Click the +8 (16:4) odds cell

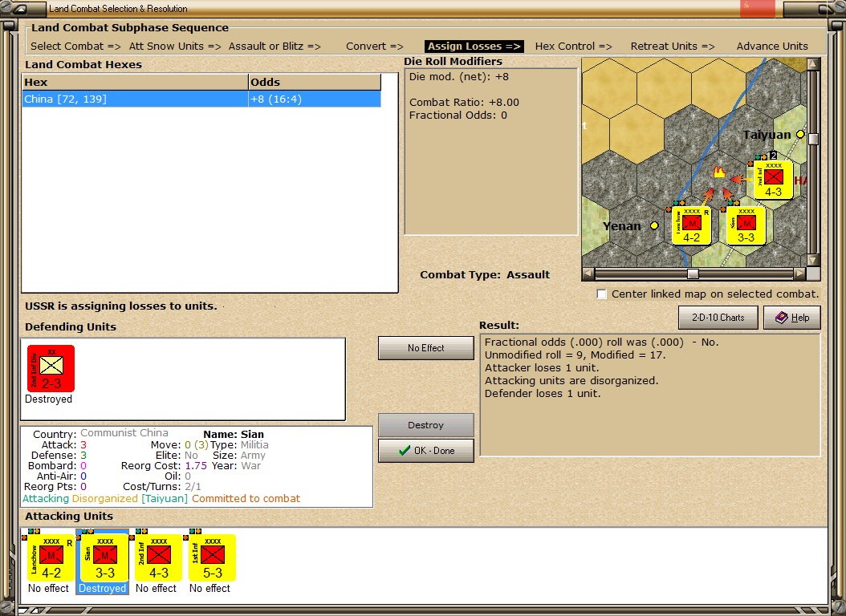[x=314, y=99]
